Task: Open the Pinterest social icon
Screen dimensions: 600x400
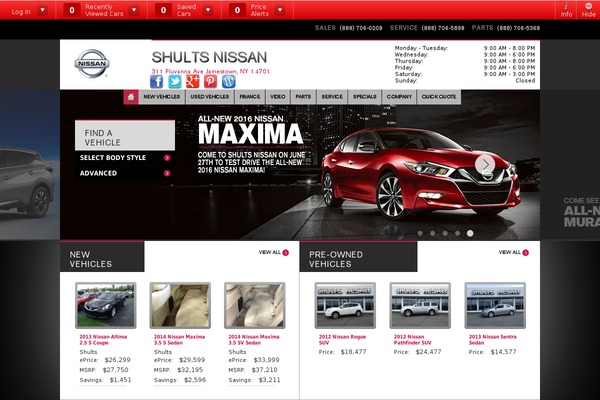Action: click(x=210, y=82)
